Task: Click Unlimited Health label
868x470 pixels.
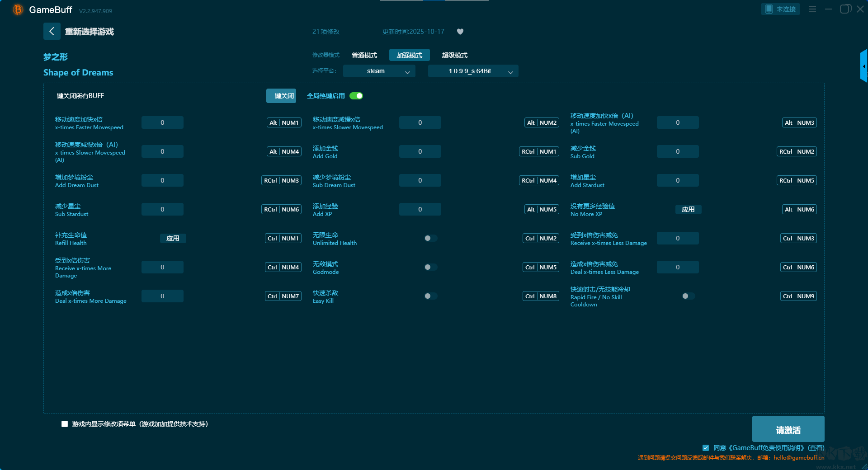Action: (335, 243)
